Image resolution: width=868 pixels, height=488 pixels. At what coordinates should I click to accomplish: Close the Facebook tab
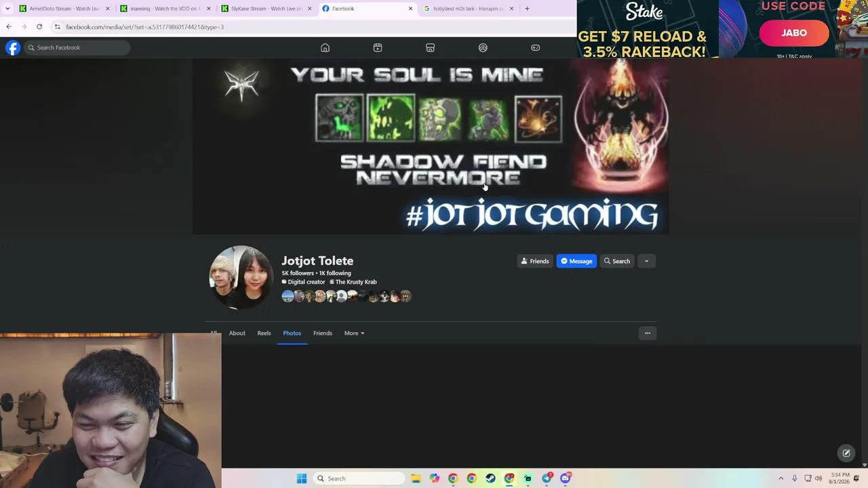pos(410,9)
